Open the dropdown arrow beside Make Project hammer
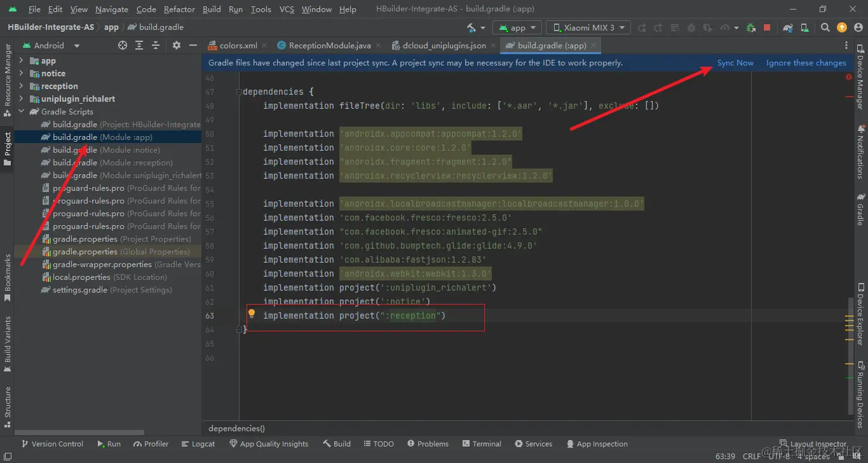Image resolution: width=868 pixels, height=463 pixels. (x=483, y=28)
